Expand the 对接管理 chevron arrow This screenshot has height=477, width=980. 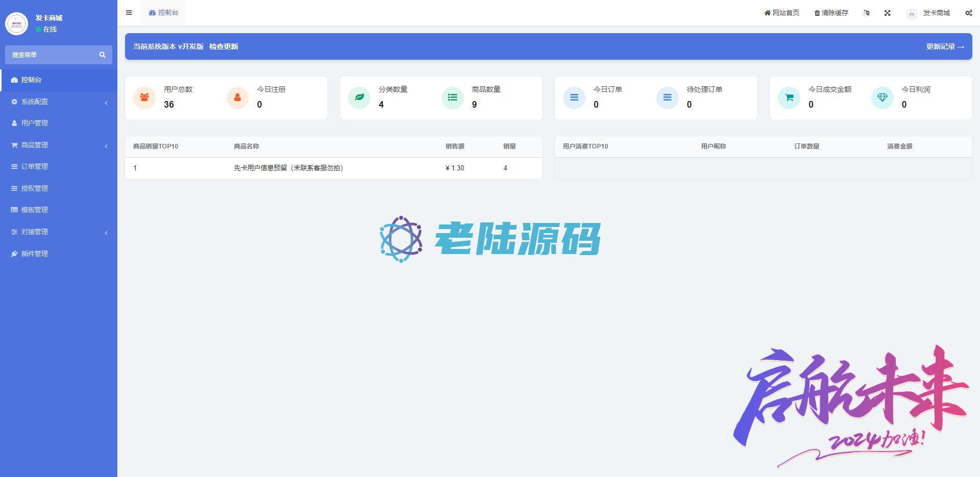pyautogui.click(x=106, y=233)
